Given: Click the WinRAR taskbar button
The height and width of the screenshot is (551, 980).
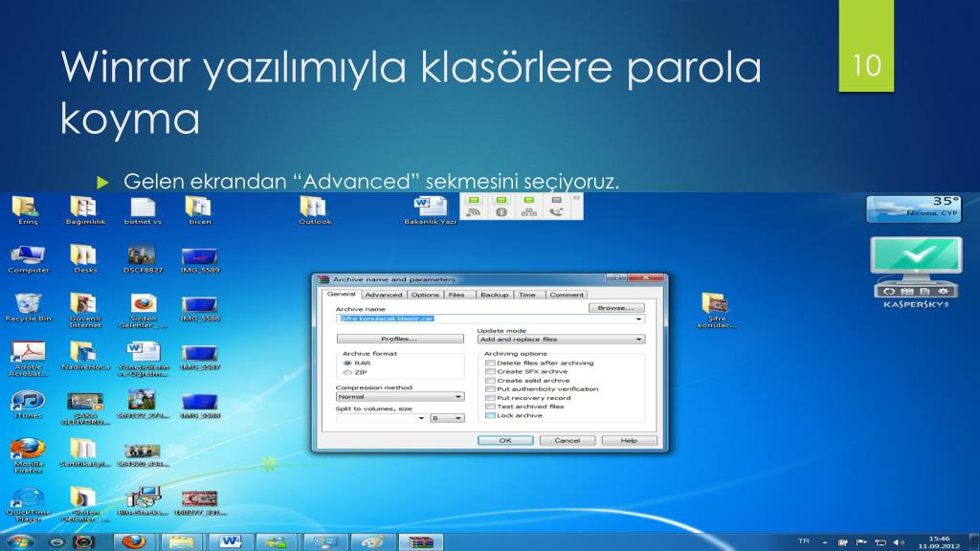Looking at the screenshot, I should click(420, 541).
